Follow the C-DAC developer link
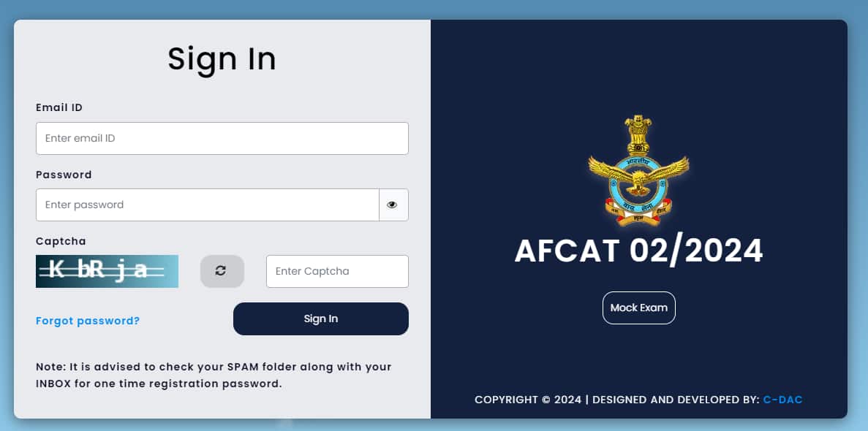868x431 pixels. pos(782,400)
